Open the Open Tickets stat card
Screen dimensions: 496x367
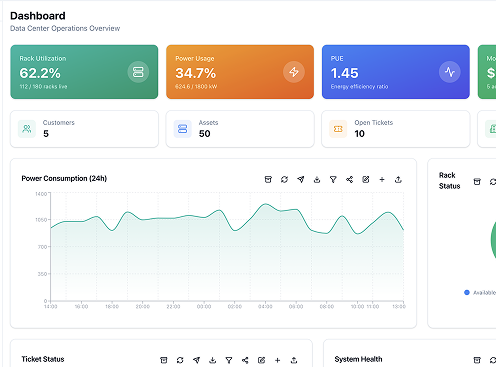[x=396, y=129]
